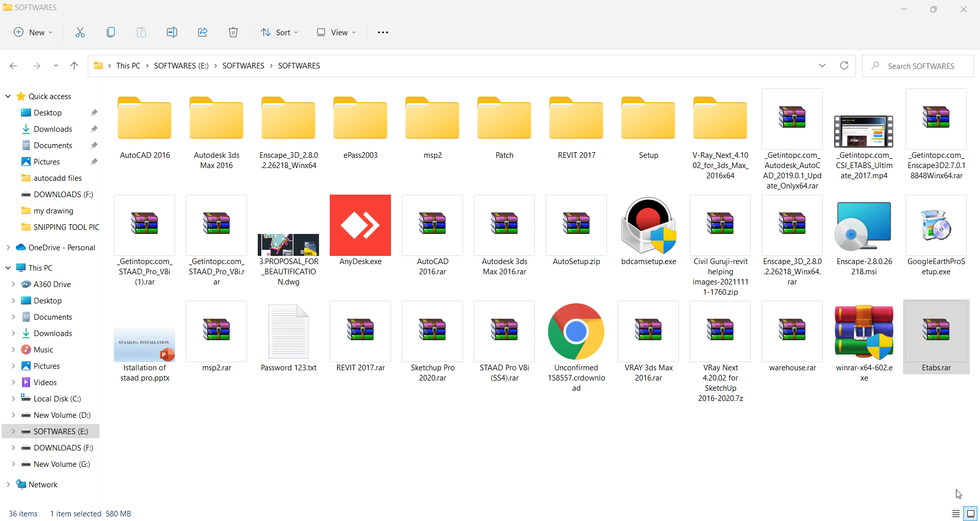
Task: Expand the Network tree node
Action: 8,484
